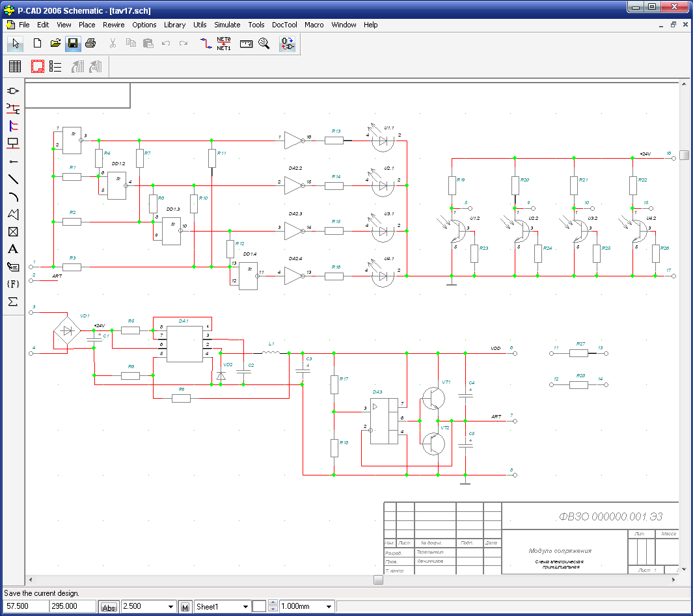693x616 pixels.
Task: Toggle the Abs coordinate mode button
Action: (109, 607)
